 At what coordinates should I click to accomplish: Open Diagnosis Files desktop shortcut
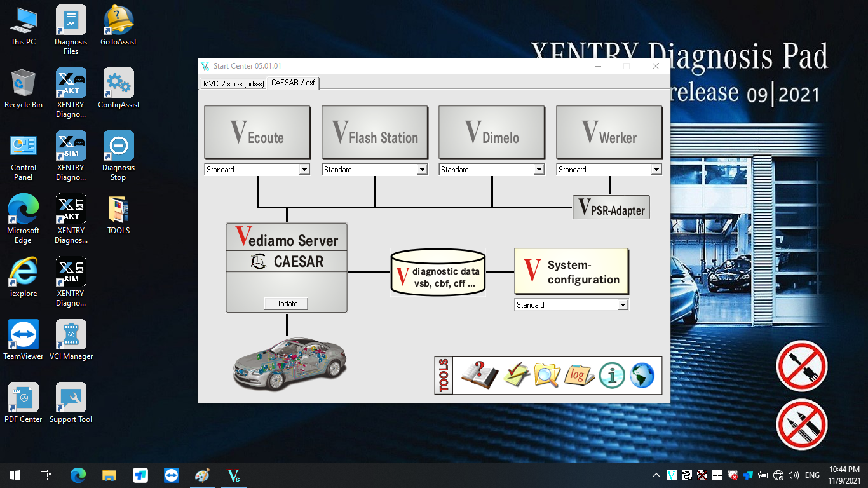tap(71, 29)
